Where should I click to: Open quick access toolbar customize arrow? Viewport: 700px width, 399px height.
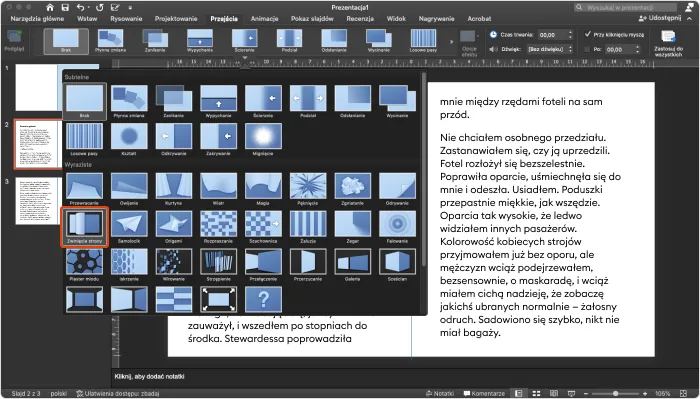point(130,8)
